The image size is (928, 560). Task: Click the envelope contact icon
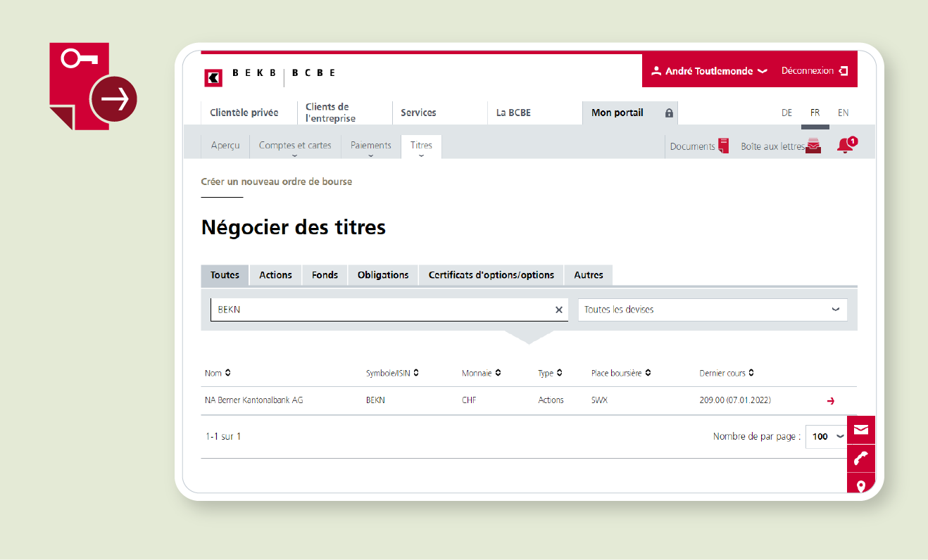tap(860, 430)
